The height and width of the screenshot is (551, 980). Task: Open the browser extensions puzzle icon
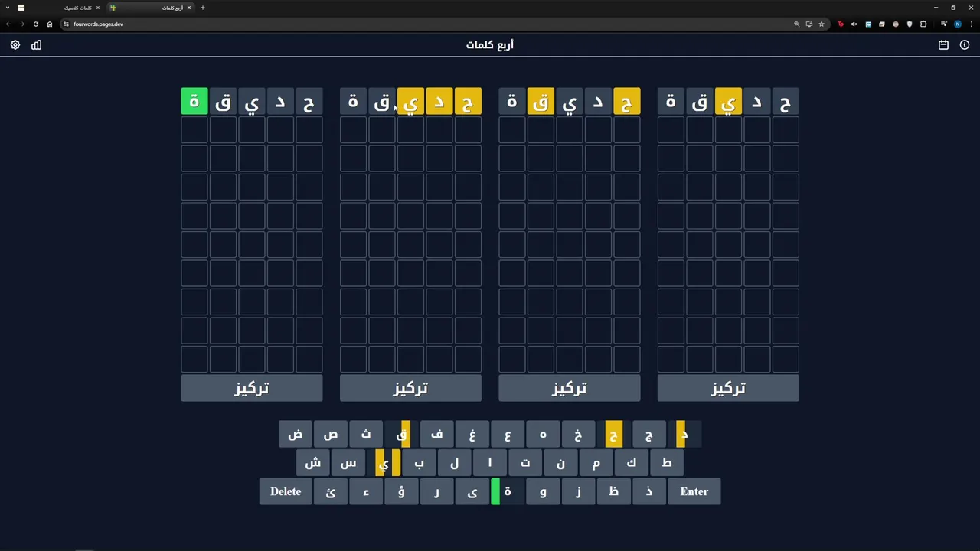923,24
